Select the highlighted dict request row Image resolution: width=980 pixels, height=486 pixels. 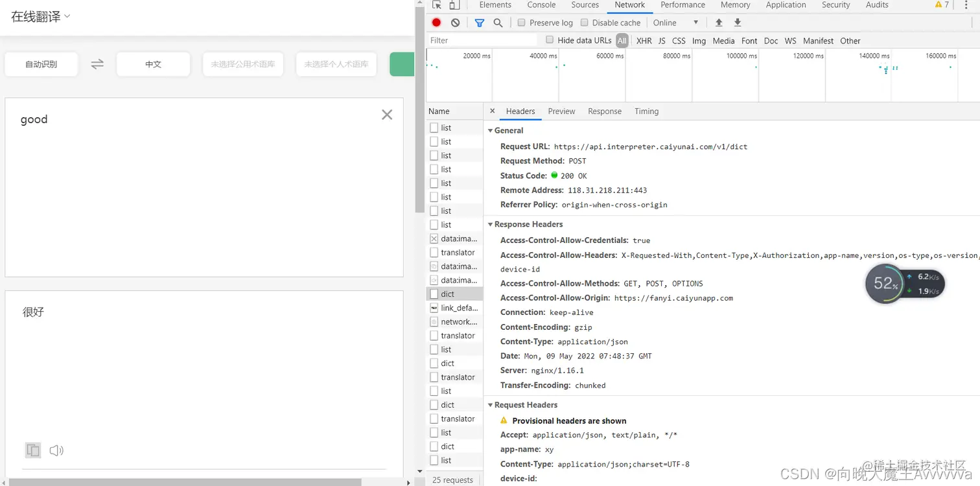(x=454, y=294)
